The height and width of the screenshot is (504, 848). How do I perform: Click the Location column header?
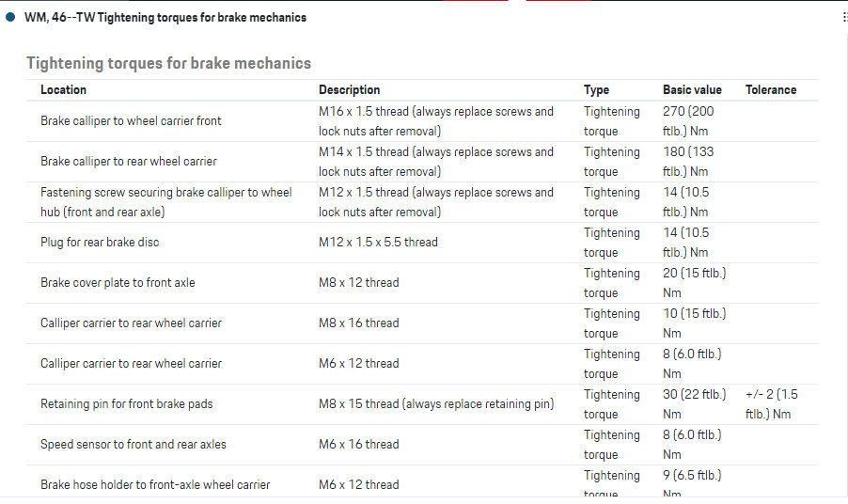(63, 90)
